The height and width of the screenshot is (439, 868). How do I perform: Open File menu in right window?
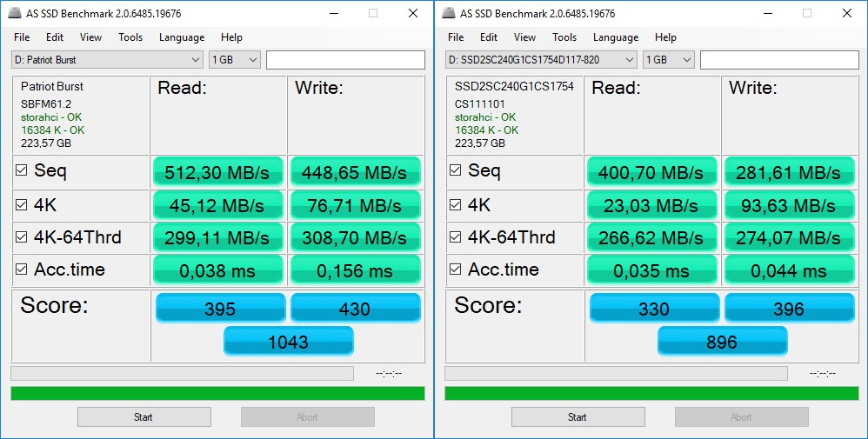point(456,37)
